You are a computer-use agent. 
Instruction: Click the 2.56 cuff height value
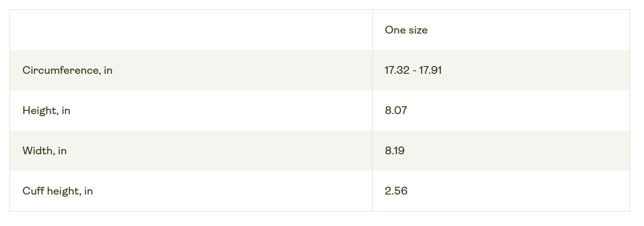click(x=396, y=191)
